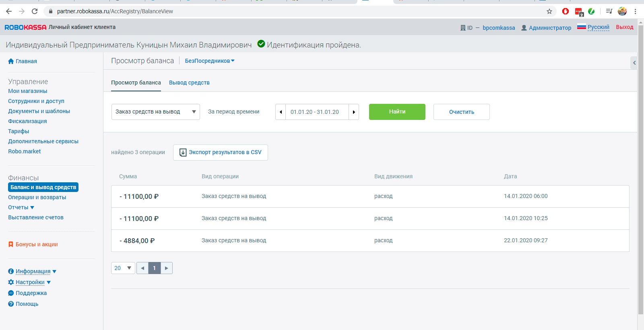Switch to the Вывод средств tab

coord(189,82)
